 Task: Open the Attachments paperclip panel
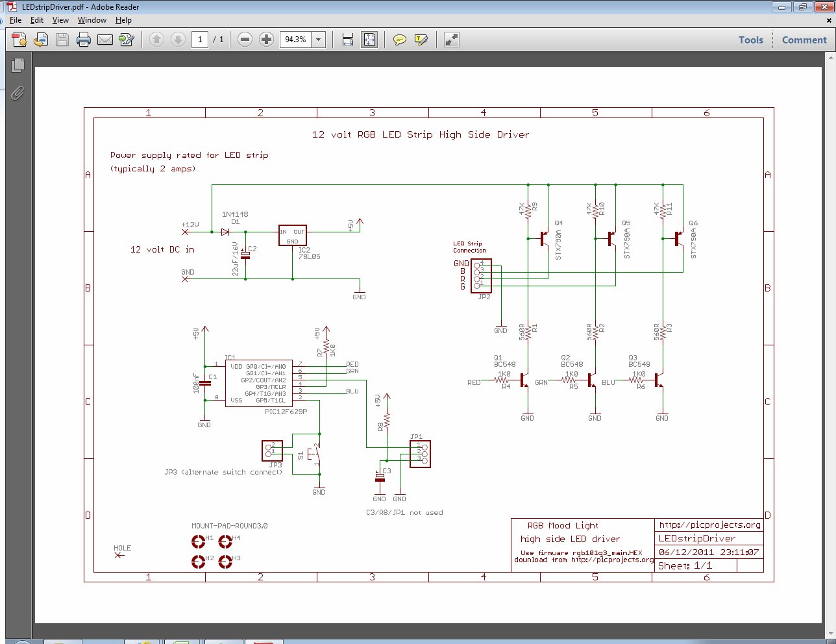(18, 93)
